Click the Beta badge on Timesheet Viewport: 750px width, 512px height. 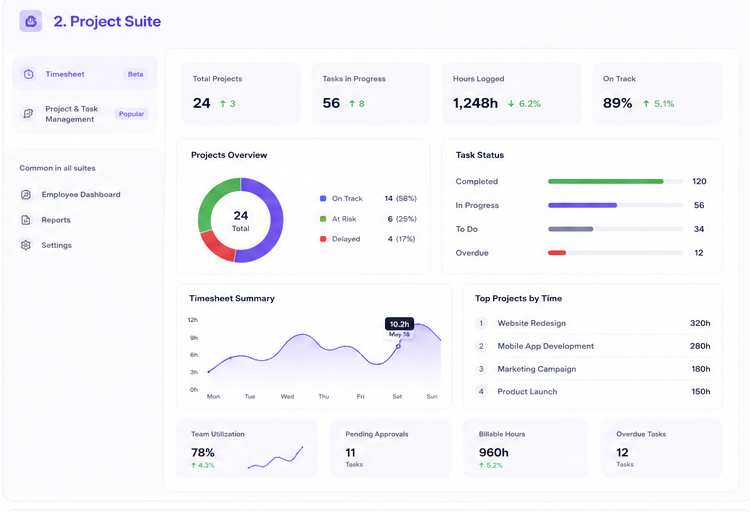coord(135,74)
